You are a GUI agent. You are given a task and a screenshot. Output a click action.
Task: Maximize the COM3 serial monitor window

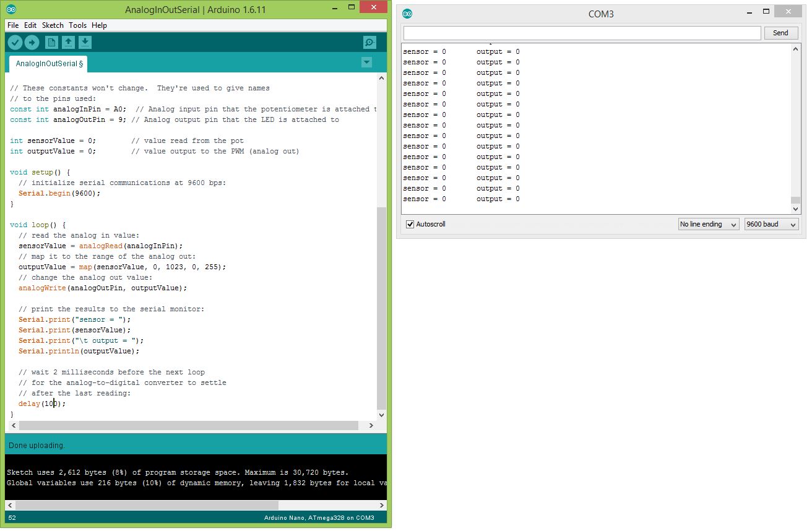pos(766,11)
